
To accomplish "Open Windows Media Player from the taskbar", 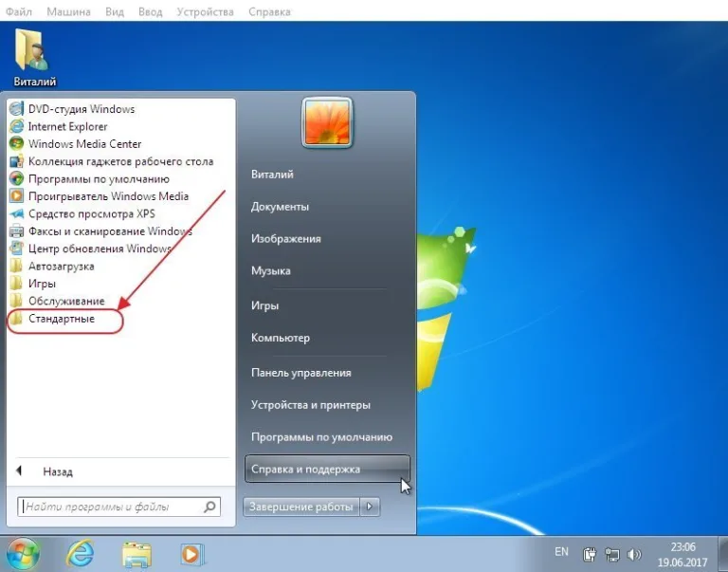I will [x=191, y=554].
